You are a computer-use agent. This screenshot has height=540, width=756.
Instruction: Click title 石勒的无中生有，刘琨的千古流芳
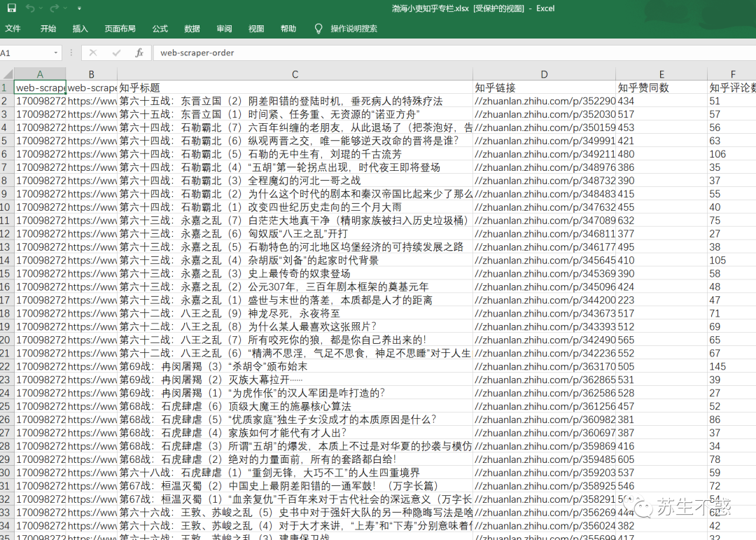[x=325, y=154]
